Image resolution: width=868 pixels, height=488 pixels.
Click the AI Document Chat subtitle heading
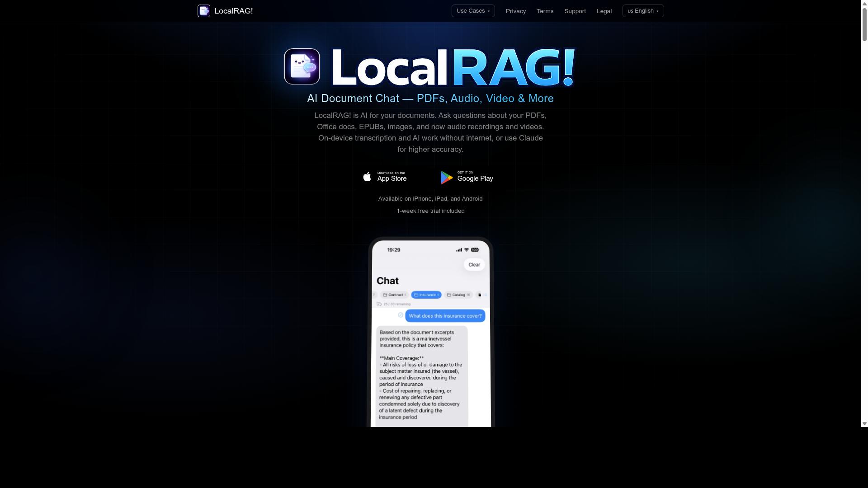pyautogui.click(x=430, y=99)
